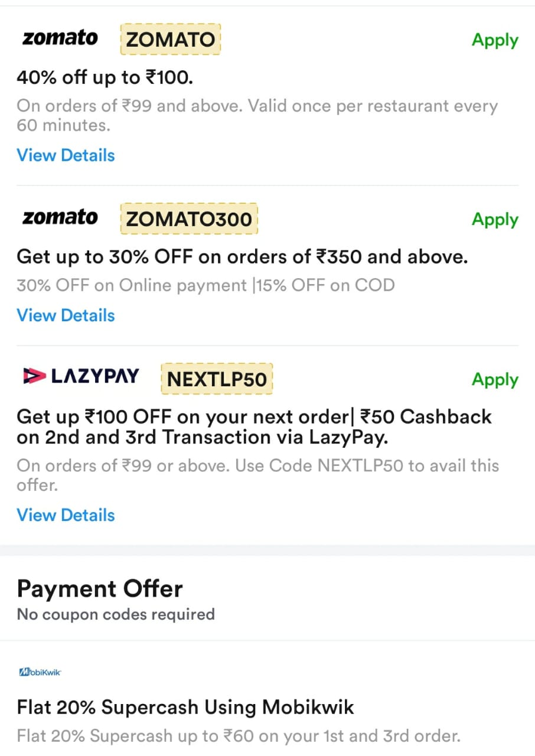The width and height of the screenshot is (535, 756).
Task: Open View Details for 40% off offer
Action: tap(66, 155)
